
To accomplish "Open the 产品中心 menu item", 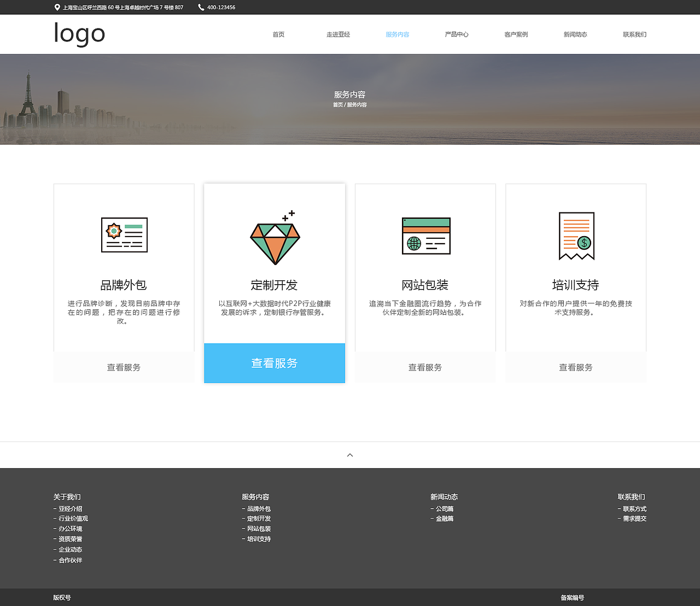I will (x=457, y=34).
